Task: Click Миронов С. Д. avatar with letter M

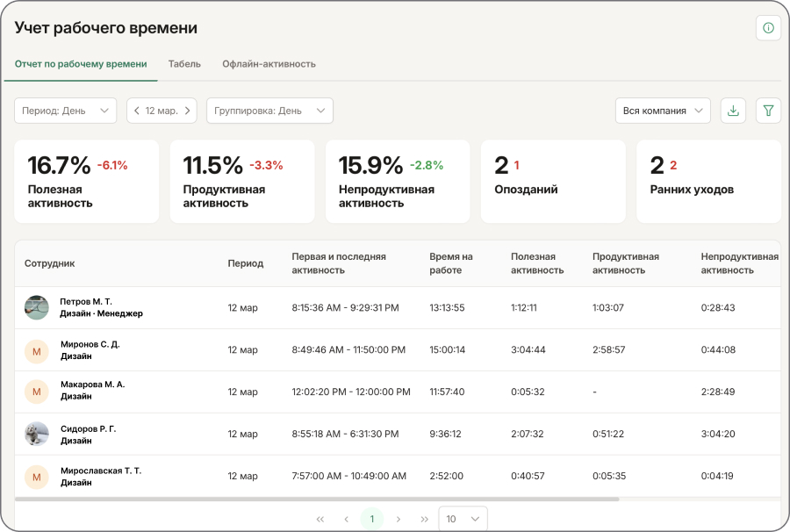Action: coord(36,349)
